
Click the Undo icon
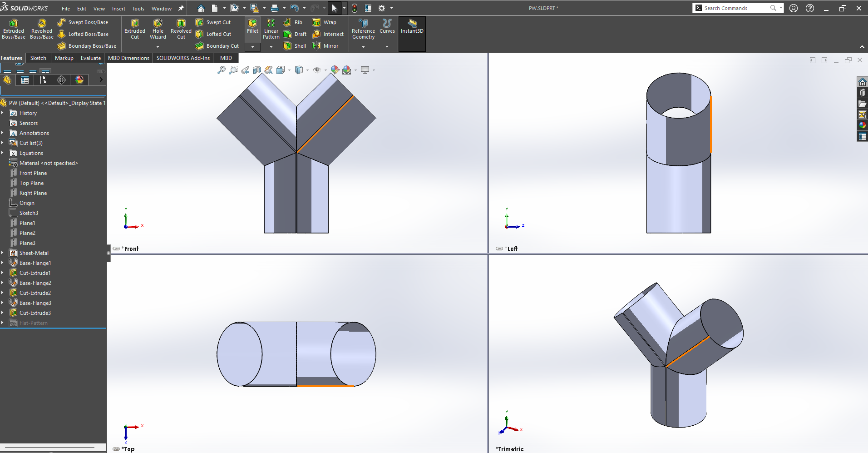tap(295, 8)
